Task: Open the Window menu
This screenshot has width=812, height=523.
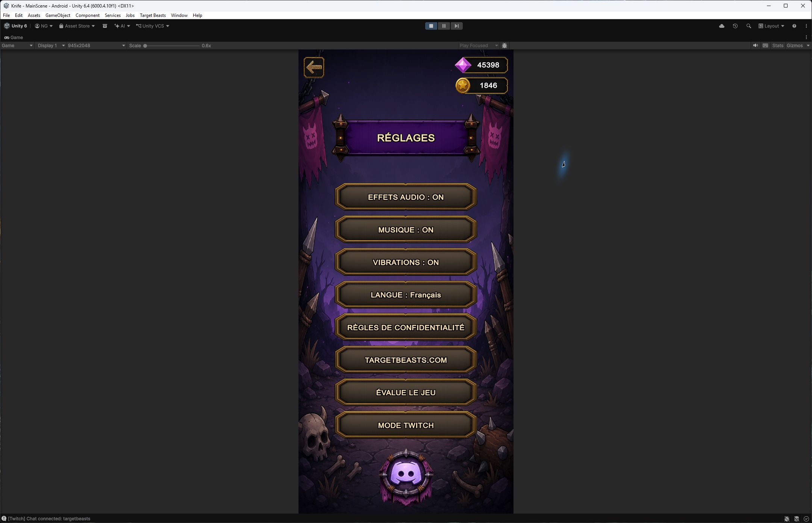Action: coord(179,15)
